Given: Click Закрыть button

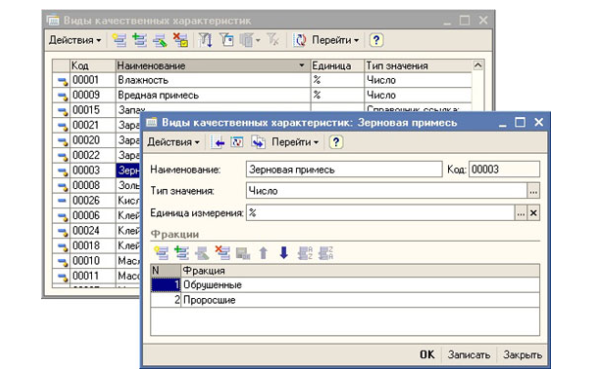Looking at the screenshot, I should click(522, 355).
